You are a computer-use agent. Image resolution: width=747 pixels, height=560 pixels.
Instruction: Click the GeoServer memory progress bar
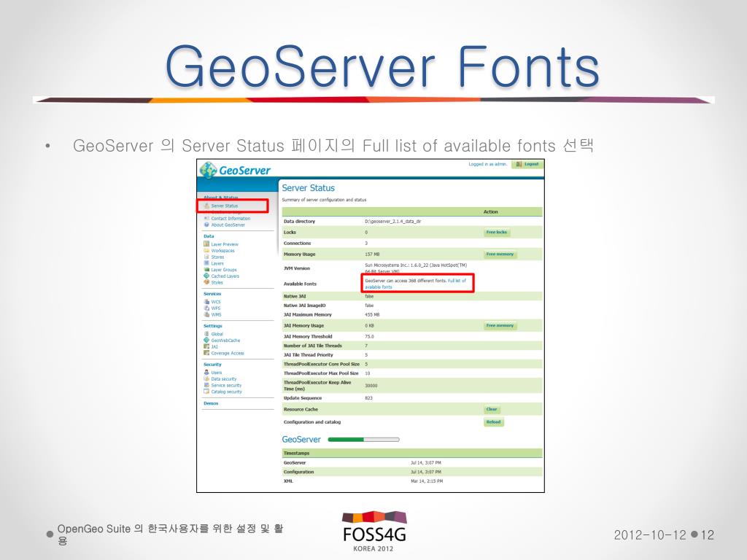[364, 440]
